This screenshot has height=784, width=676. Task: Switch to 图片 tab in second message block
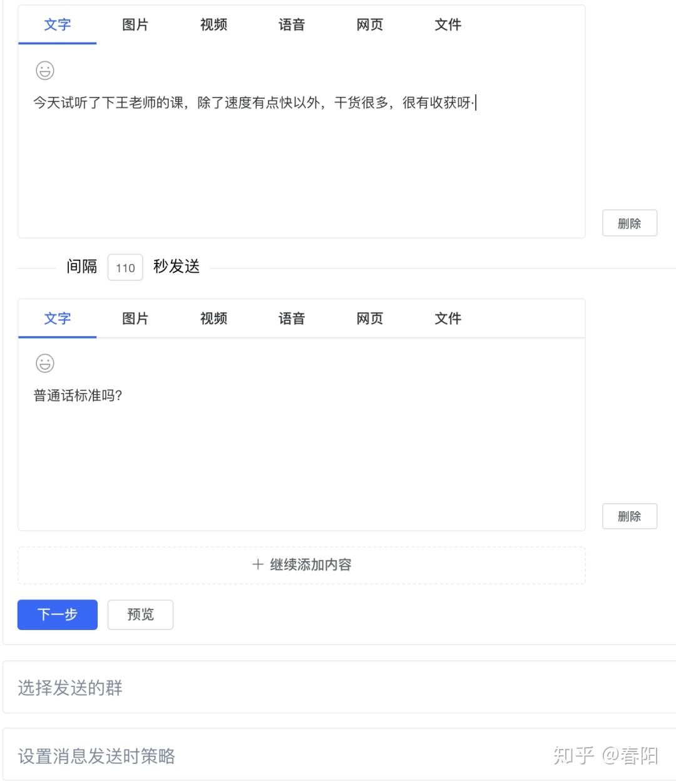coord(135,318)
